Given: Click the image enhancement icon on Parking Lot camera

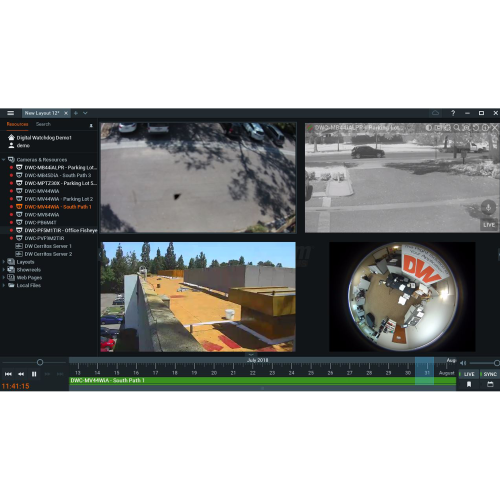Looking at the screenshot, I should point(429,128).
